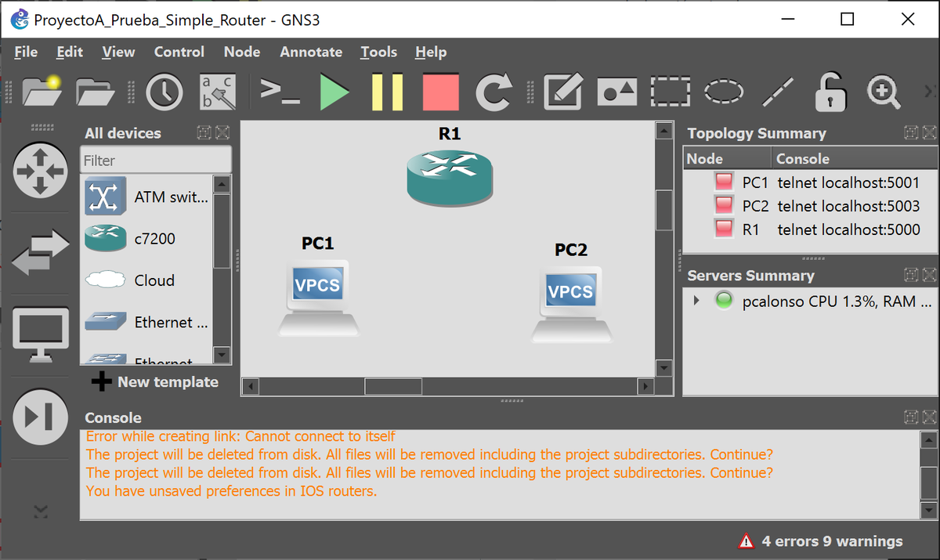The height and width of the screenshot is (560, 940).
Task: Toggle lock on all items
Action: click(830, 92)
